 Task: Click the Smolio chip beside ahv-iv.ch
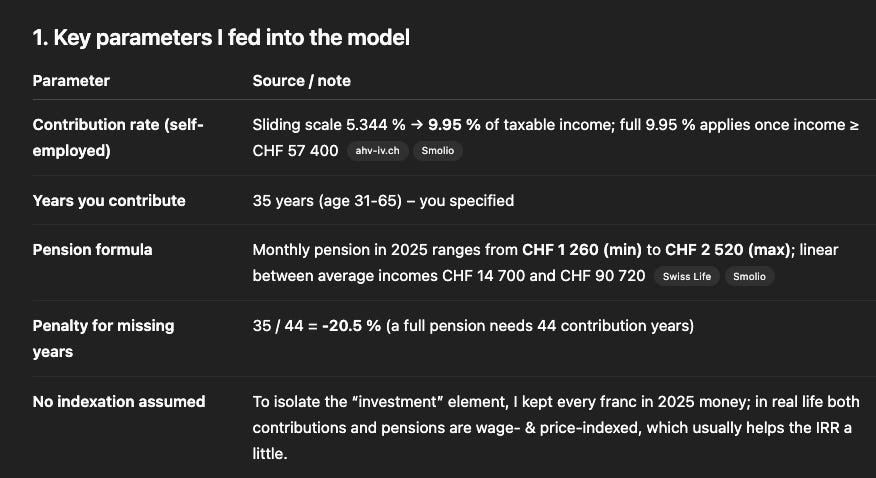point(437,151)
